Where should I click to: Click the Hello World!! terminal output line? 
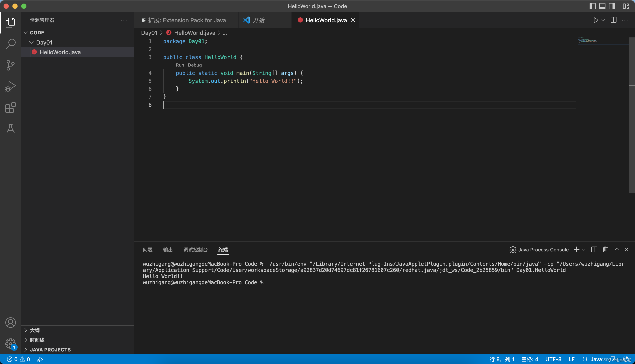coord(162,276)
